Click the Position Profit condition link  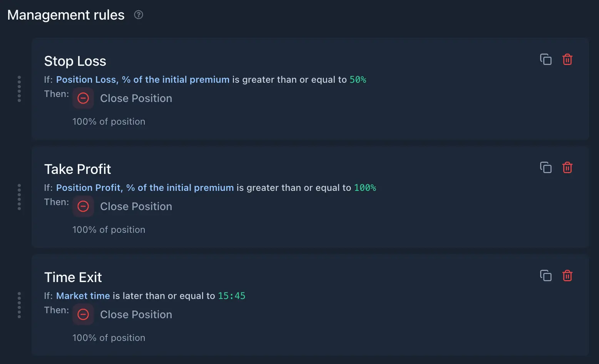pos(145,188)
